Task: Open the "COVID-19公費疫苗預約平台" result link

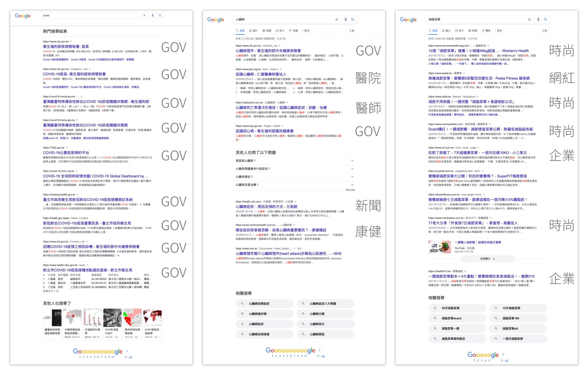Action: point(66,153)
